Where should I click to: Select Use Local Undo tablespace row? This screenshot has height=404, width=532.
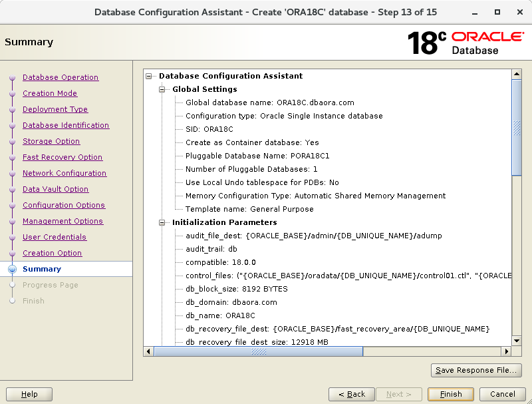pos(262,182)
